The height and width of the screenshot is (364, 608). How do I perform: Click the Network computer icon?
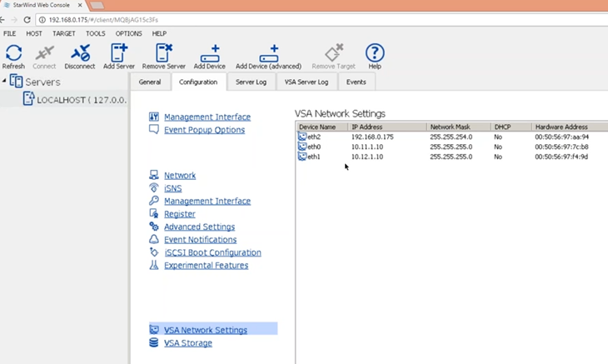point(154,175)
